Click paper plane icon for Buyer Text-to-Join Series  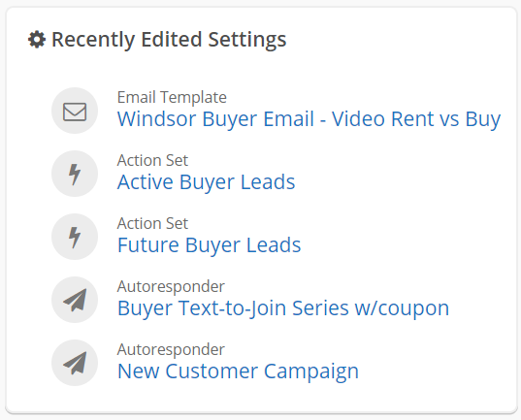(x=75, y=300)
